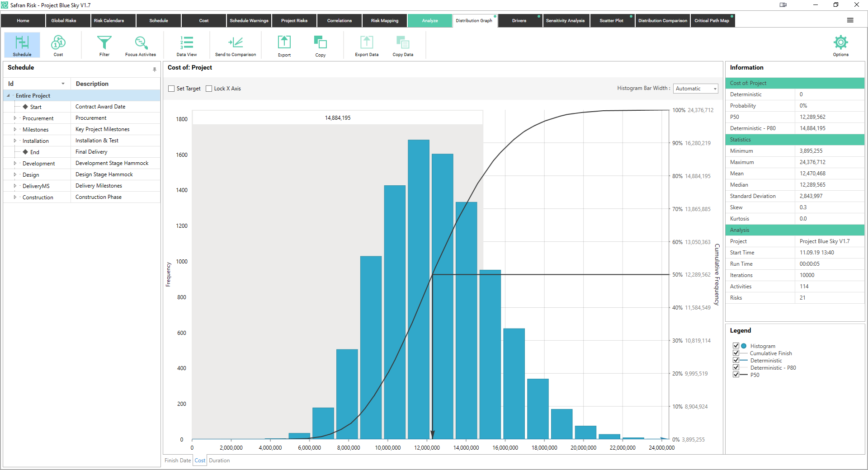The width and height of the screenshot is (868, 470).
Task: Click the Export Data button
Action: 367,45
